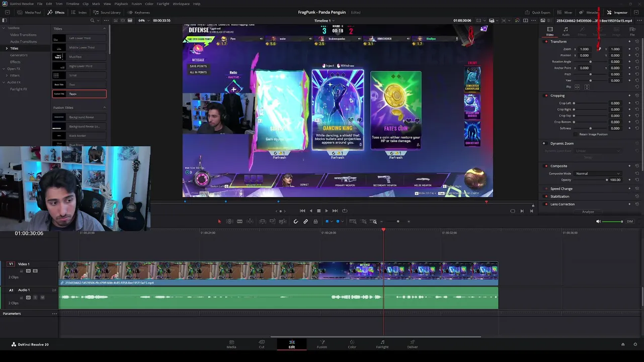Click the Analyze lens correction button
Viewport: 644px width, 362px height.
(x=588, y=212)
